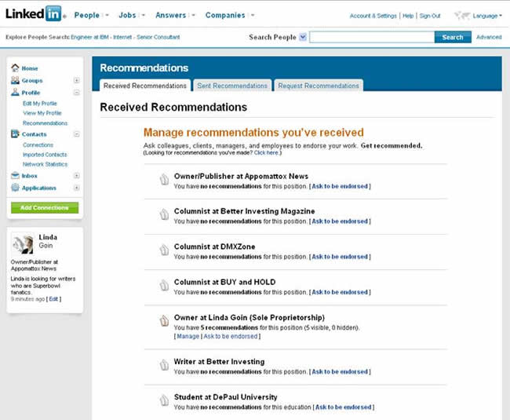Click the Groups people icon
The width and height of the screenshot is (510, 420).
coord(15,80)
